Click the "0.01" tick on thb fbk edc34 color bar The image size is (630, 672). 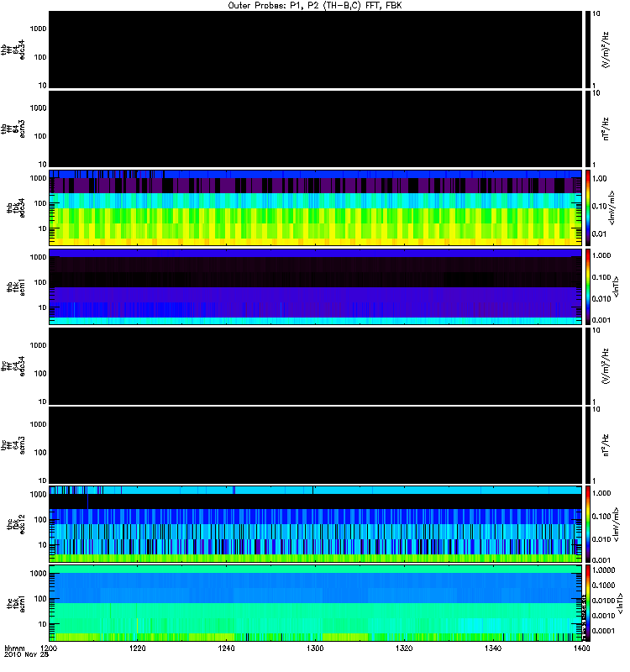pos(600,234)
